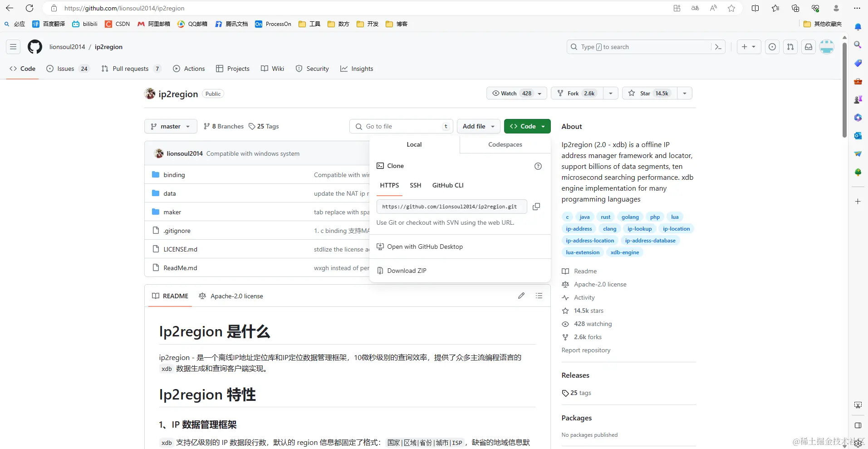This screenshot has height=449, width=868.
Task: Switch to the Issues tab
Action: point(68,69)
